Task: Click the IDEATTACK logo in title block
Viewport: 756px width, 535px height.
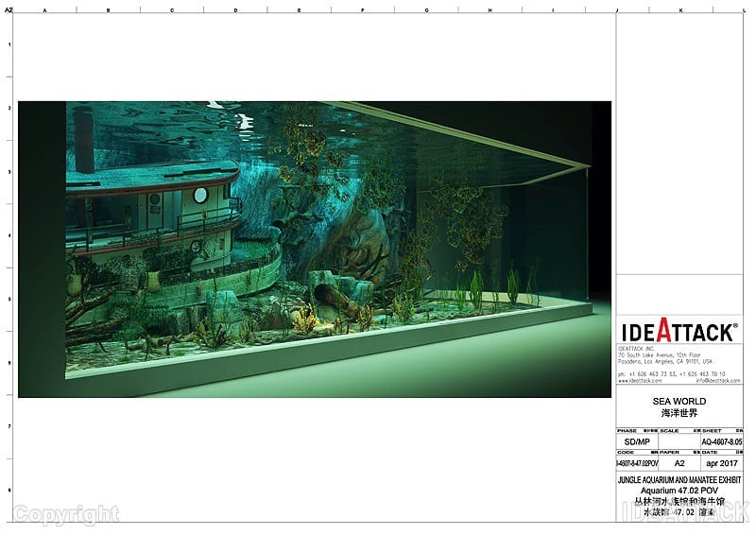Action: (679, 332)
